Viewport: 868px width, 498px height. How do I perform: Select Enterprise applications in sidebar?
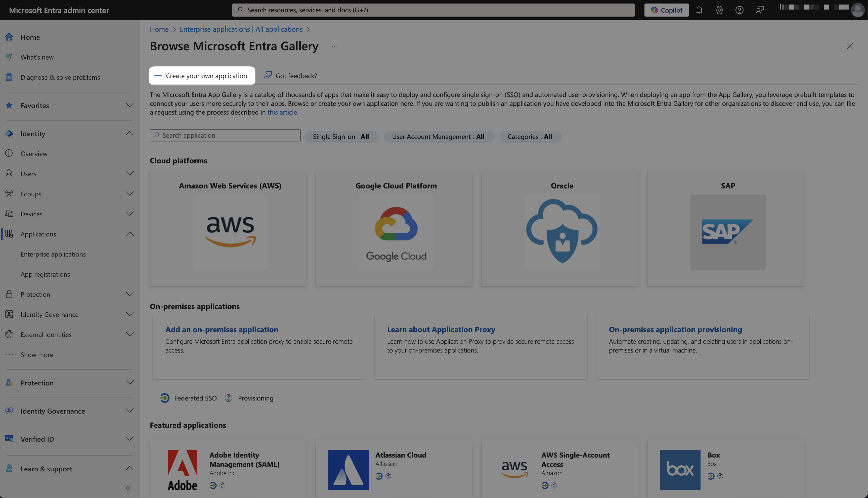(53, 254)
